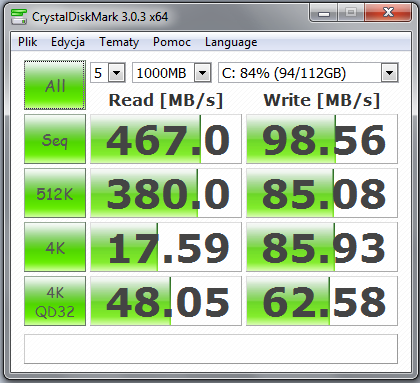420x383 pixels.
Task: Open the Edycja menu
Action: click(68, 42)
